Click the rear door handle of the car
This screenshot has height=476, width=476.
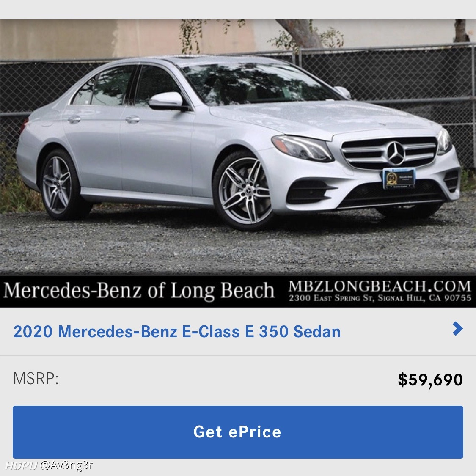(74, 119)
